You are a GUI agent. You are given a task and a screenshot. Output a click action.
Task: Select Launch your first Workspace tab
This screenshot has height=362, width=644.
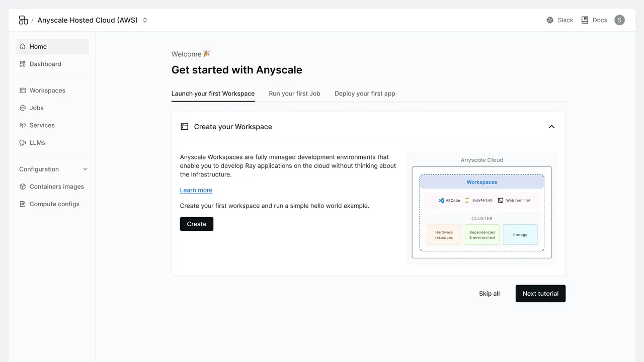point(213,94)
